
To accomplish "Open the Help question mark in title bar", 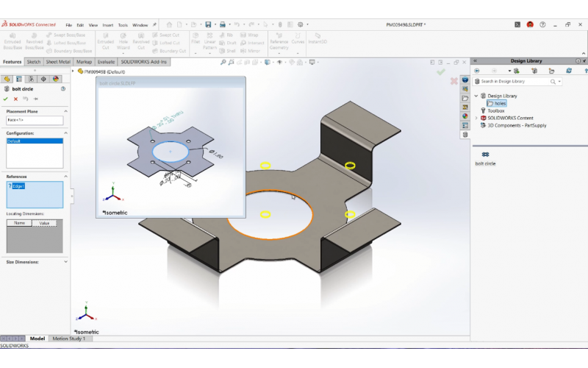I will point(542,25).
